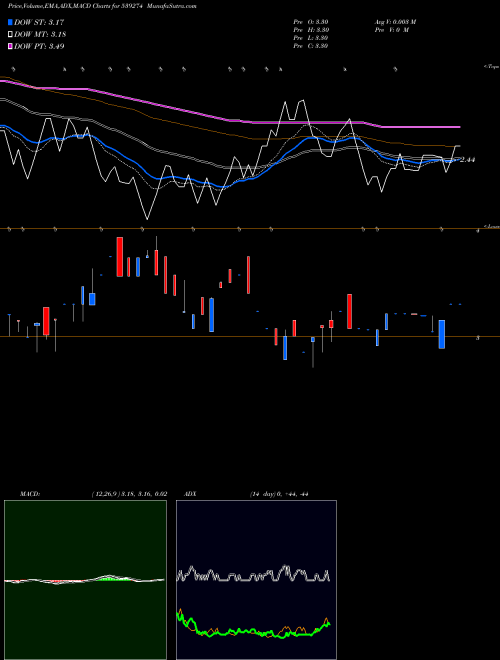Click the 'Pre O: 3.30' open value
This screenshot has height=660, width=500.
click(311, 22)
